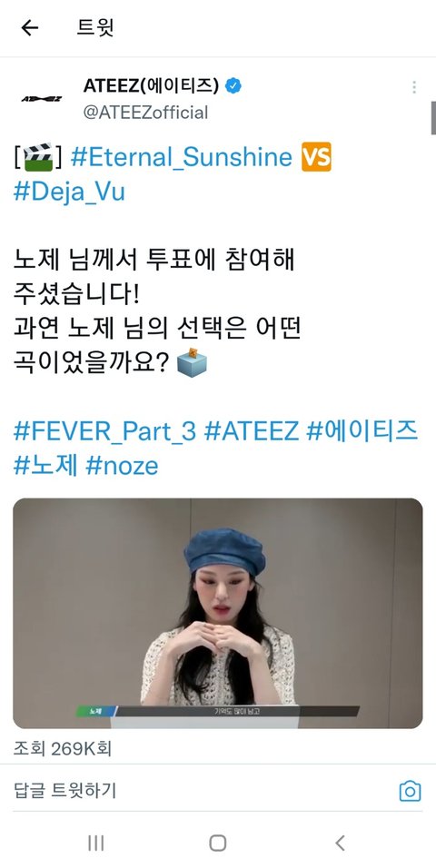Open the #Eternal_Sunshine hashtag
The image size is (436, 868).
coord(181,157)
